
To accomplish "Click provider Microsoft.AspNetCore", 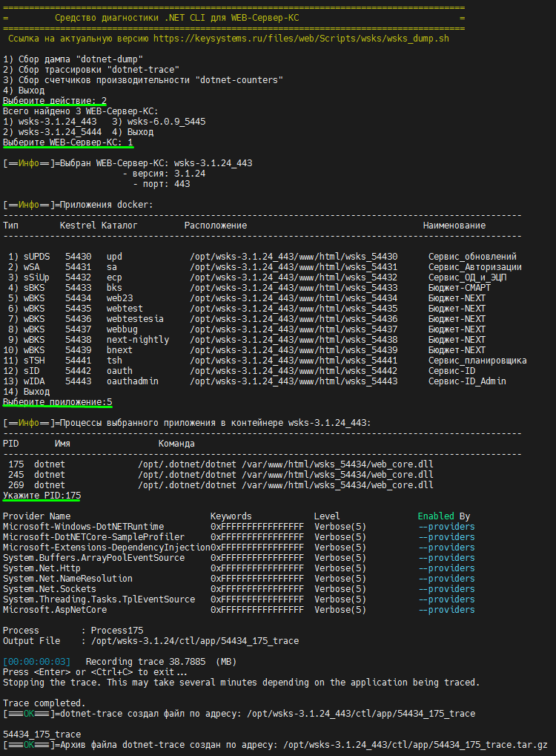I will tap(55, 610).
